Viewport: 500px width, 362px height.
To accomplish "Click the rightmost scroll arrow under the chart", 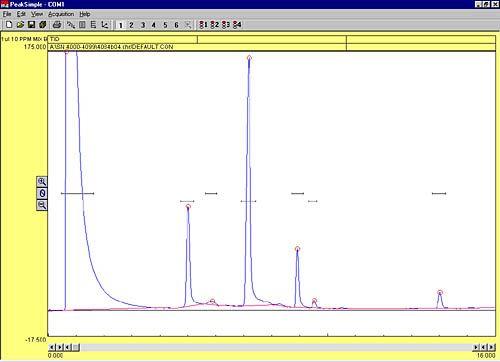I will tap(491, 347).
